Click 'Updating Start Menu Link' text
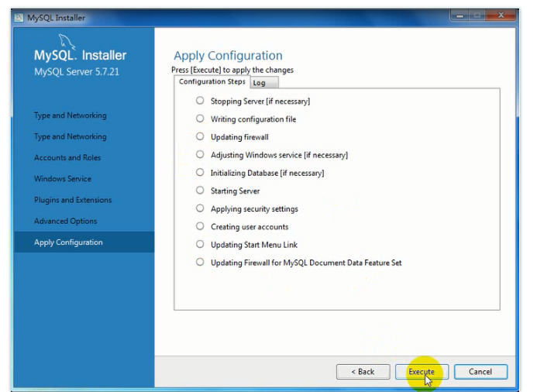The height and width of the screenshot is (392, 537). click(253, 245)
